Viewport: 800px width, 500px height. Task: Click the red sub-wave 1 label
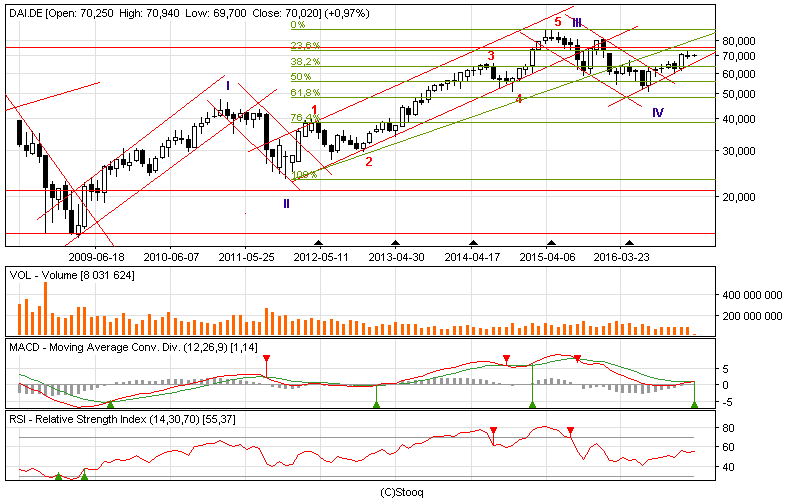(x=315, y=110)
